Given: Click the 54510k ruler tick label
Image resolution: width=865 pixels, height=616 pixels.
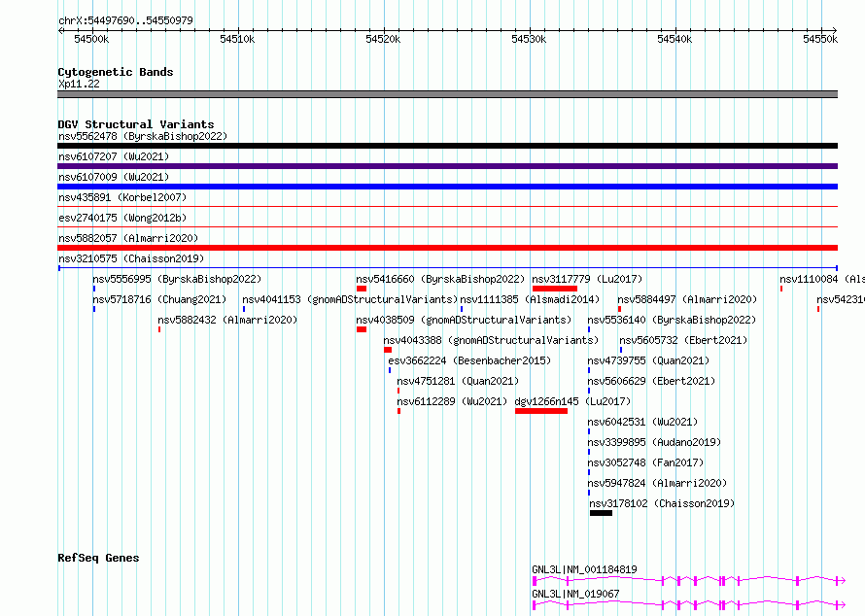Looking at the screenshot, I should tap(237, 39).
